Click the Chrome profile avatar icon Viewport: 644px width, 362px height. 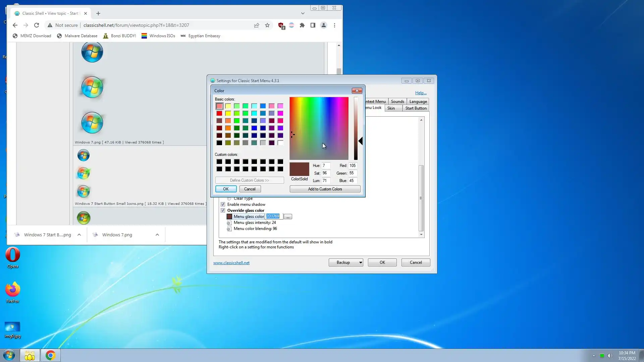tap(324, 25)
